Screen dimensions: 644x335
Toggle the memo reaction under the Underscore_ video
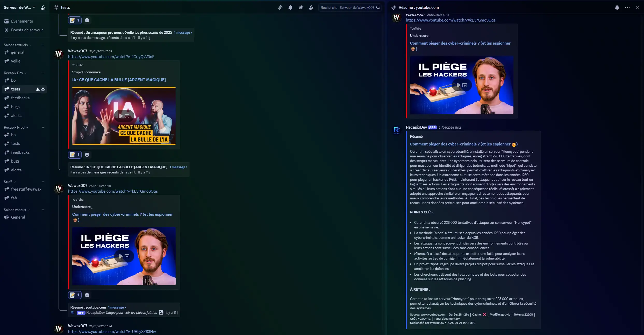pos(75,295)
